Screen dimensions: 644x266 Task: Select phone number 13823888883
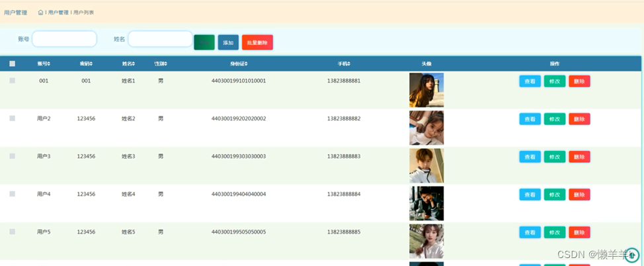pos(344,157)
